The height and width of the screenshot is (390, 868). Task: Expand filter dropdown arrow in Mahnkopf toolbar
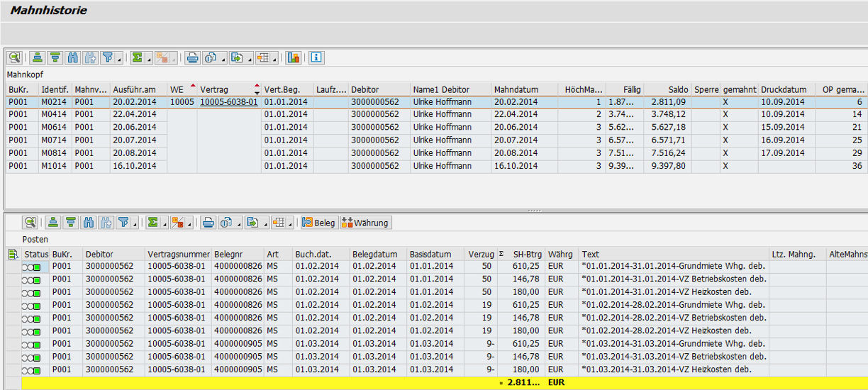point(119,58)
